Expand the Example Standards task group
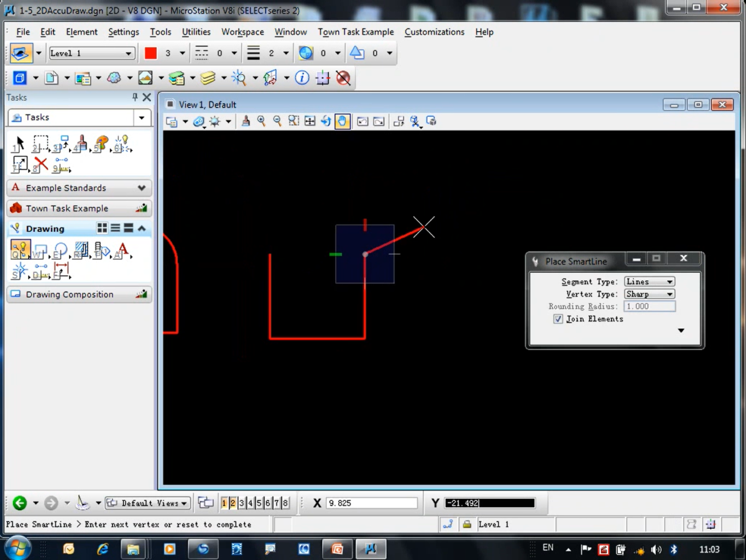Image resolution: width=746 pixels, height=560 pixels. click(x=79, y=188)
